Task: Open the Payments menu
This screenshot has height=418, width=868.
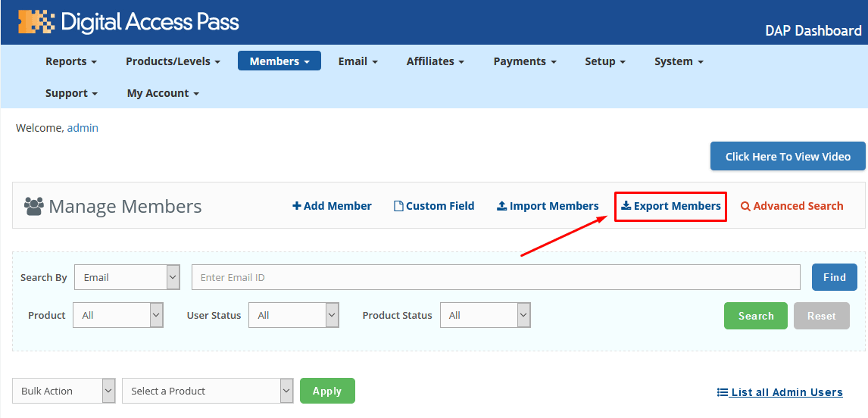Action: (x=525, y=61)
